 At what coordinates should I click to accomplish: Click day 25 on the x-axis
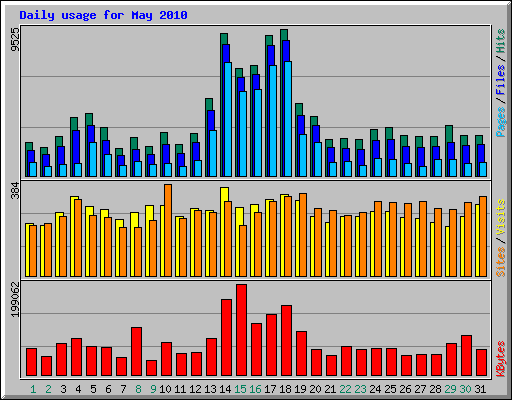390,389
